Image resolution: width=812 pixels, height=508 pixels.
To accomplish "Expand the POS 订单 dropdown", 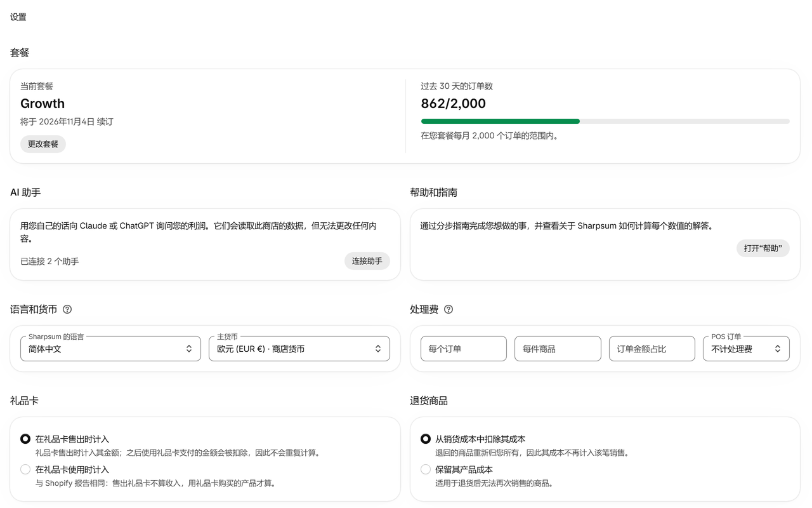I will [746, 349].
